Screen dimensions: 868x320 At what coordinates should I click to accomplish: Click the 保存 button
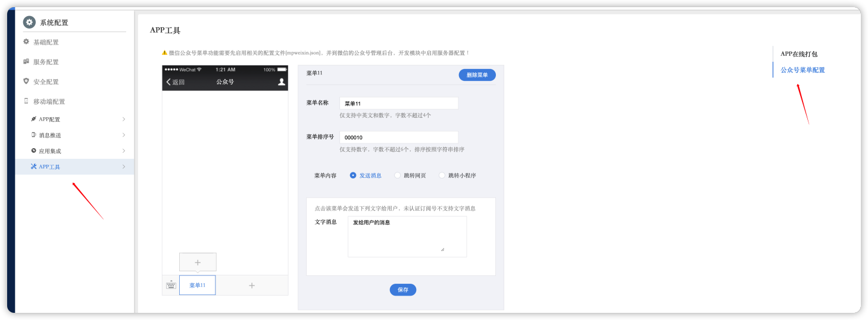[403, 290]
